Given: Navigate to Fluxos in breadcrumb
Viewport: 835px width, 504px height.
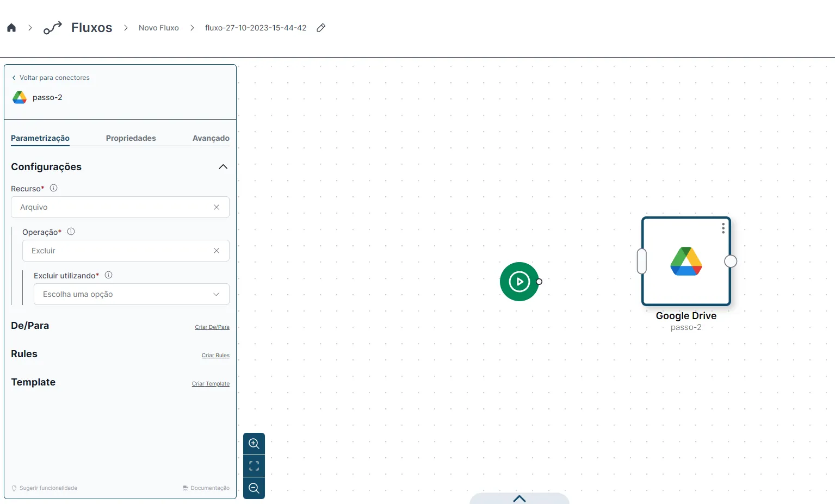Looking at the screenshot, I should [x=92, y=28].
